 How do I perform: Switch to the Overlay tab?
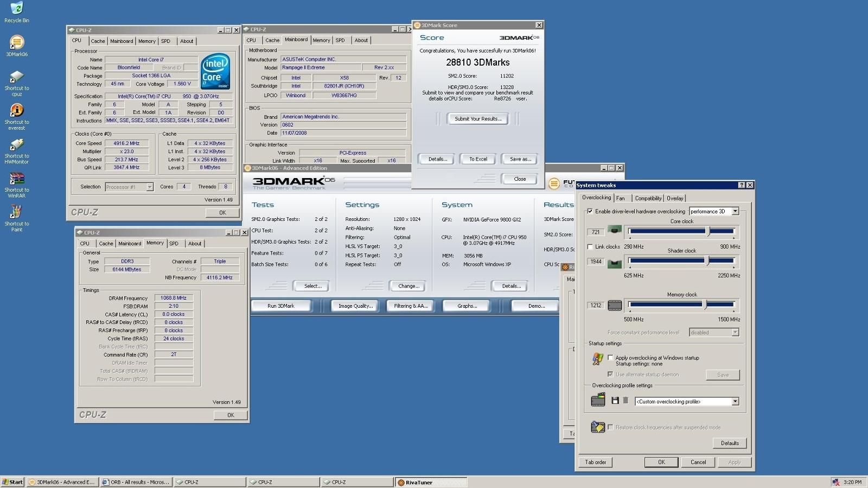coord(675,198)
